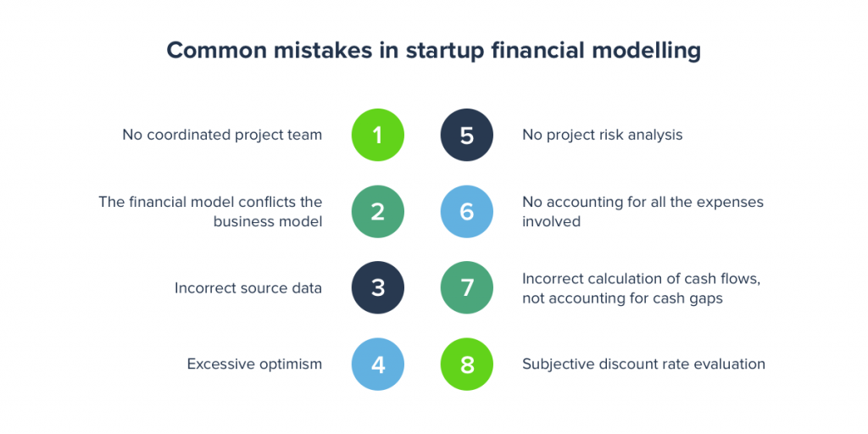Click the dark navy number 3 circle
The height and width of the screenshot is (434, 868).
click(x=378, y=288)
